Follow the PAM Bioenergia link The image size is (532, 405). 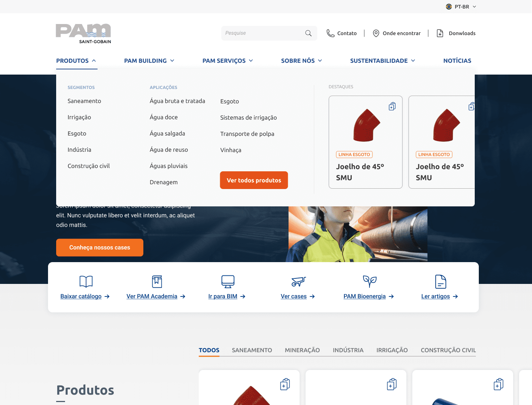click(x=369, y=296)
